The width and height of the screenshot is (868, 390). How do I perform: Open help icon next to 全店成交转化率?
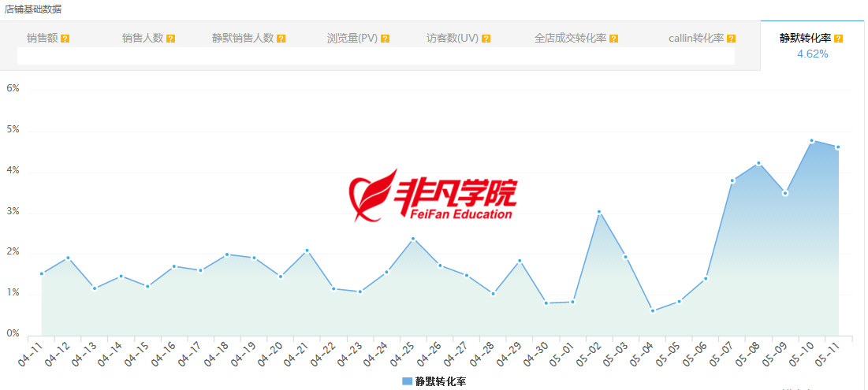(x=613, y=39)
